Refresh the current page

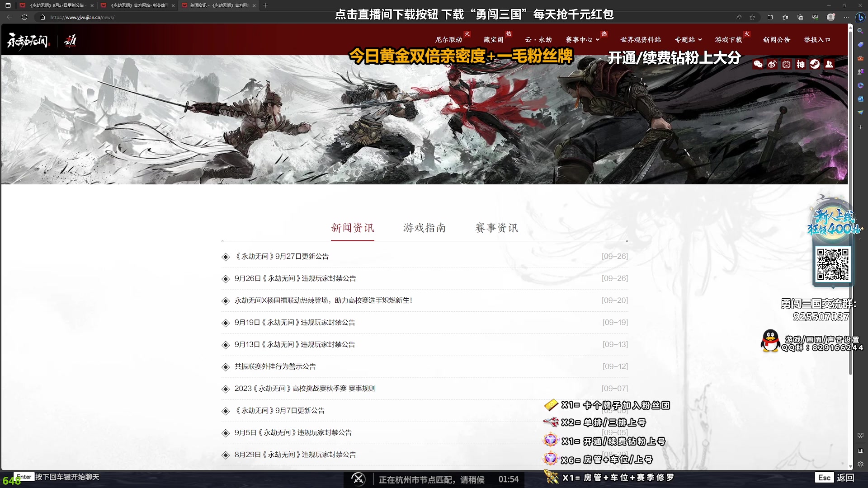(x=24, y=17)
